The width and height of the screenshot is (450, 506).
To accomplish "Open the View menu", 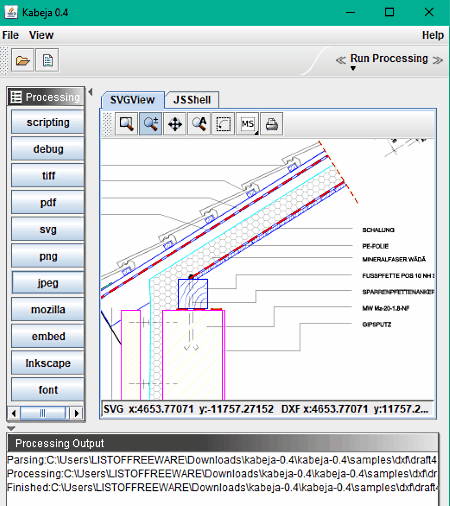I will pos(41,35).
